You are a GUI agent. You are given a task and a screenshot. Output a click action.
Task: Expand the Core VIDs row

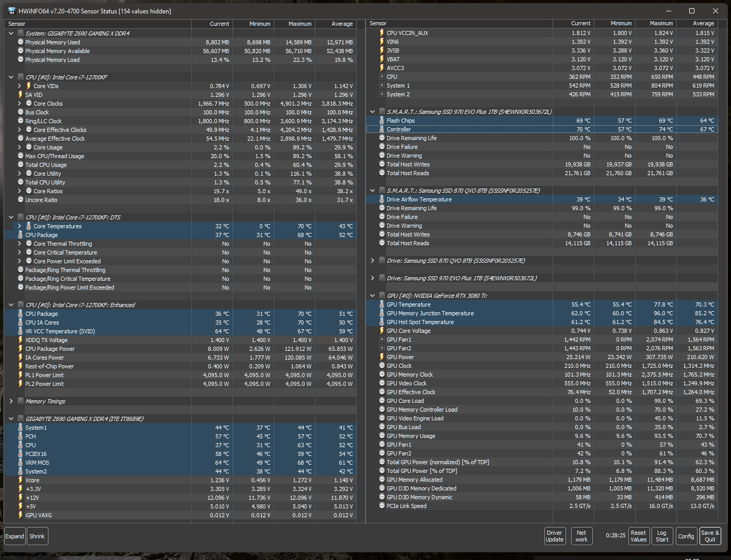pos(20,86)
